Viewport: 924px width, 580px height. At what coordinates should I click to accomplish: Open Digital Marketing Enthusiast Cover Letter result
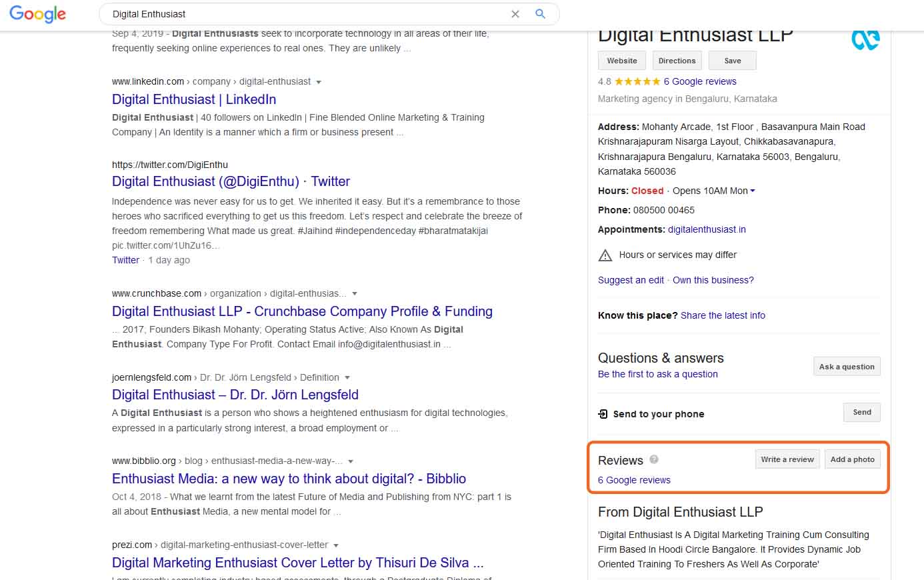297,563
